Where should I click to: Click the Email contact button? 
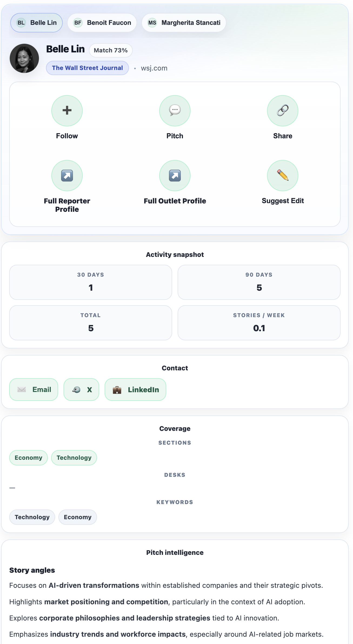34,390
